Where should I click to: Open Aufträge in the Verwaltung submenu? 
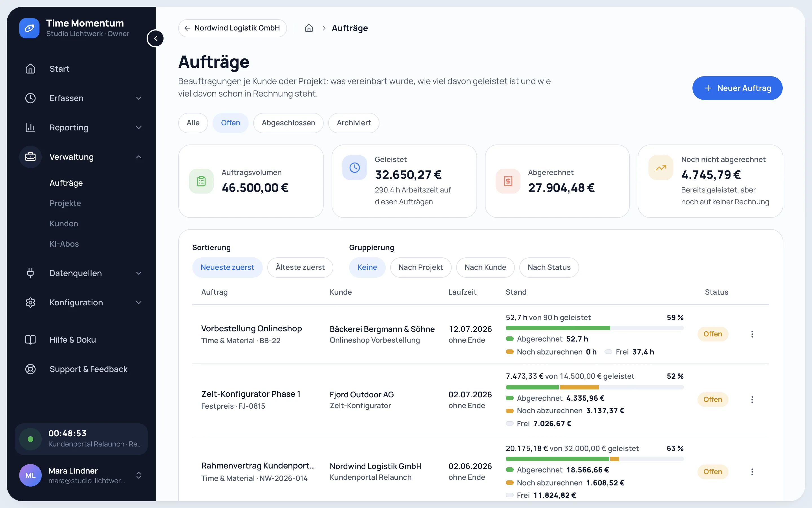click(x=66, y=183)
